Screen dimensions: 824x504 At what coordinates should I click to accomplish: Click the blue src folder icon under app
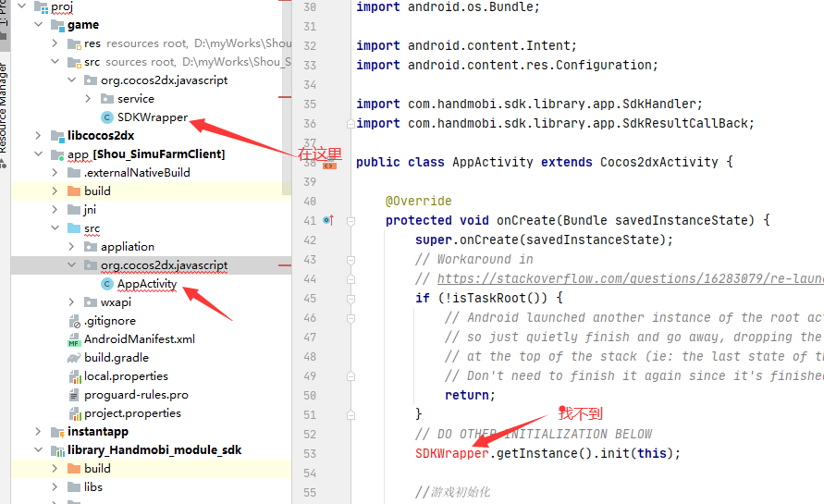coord(74,228)
